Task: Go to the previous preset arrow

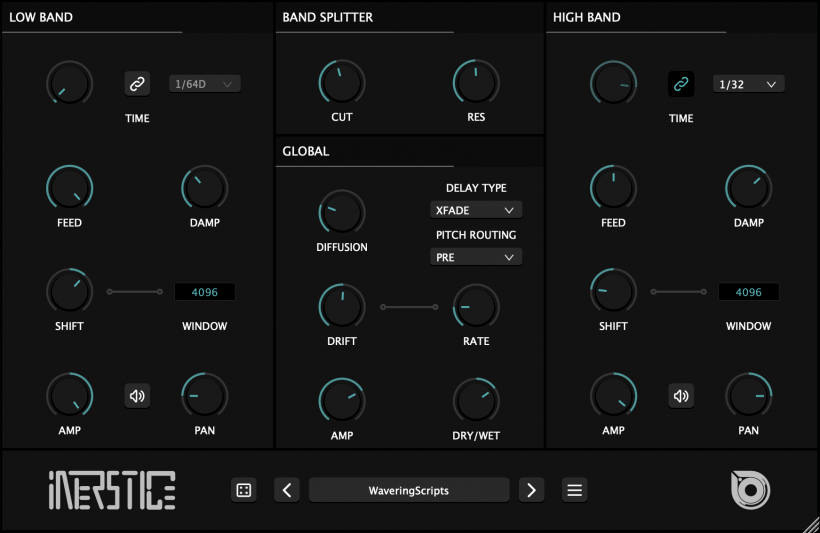Action: pyautogui.click(x=287, y=490)
